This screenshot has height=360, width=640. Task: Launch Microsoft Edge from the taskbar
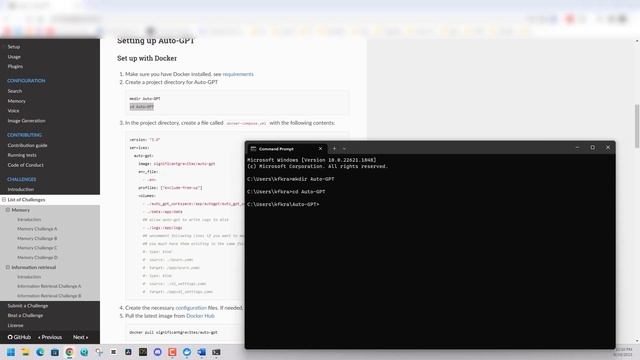pos(40,352)
